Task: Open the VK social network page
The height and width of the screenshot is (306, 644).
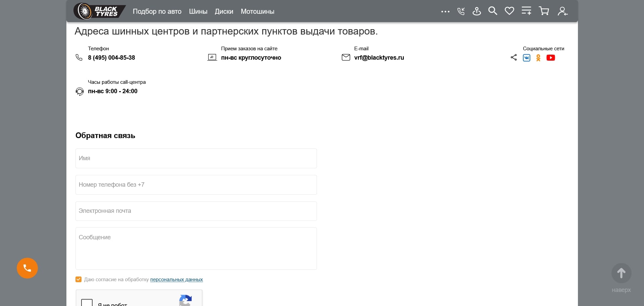Action: [x=527, y=58]
